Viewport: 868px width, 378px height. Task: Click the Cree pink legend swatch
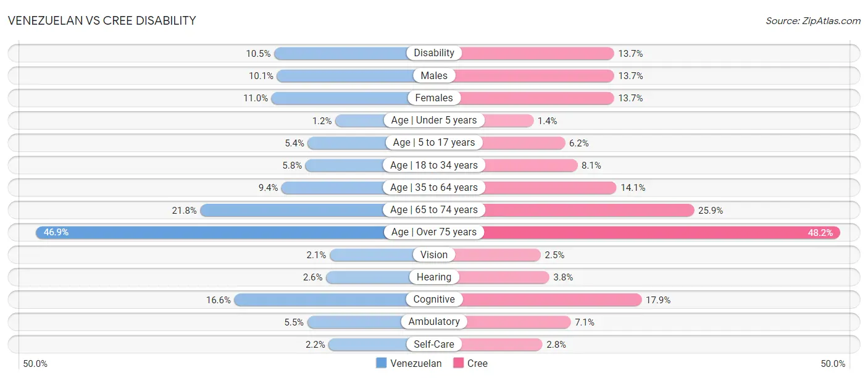click(x=458, y=363)
